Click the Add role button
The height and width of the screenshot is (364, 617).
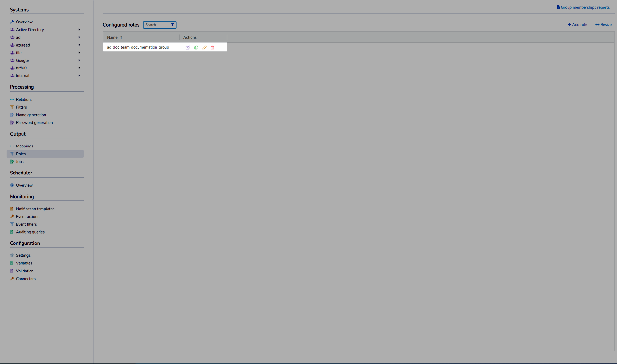tap(577, 24)
